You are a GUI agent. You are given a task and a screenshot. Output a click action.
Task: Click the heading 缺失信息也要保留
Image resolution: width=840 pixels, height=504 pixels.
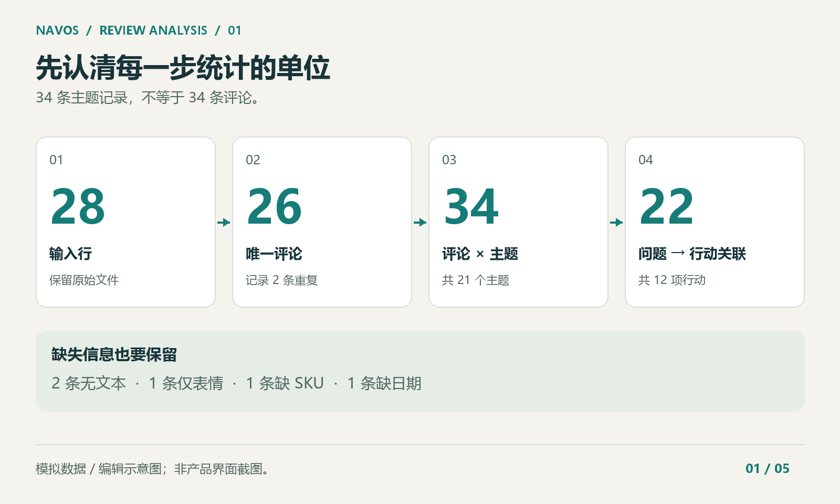pos(114,355)
